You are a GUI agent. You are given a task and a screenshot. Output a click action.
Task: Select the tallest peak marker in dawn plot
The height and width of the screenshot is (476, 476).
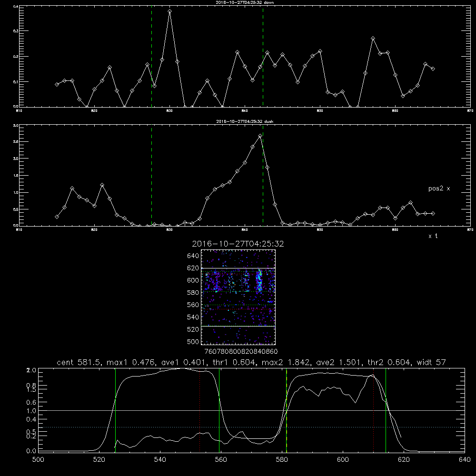tap(170, 11)
